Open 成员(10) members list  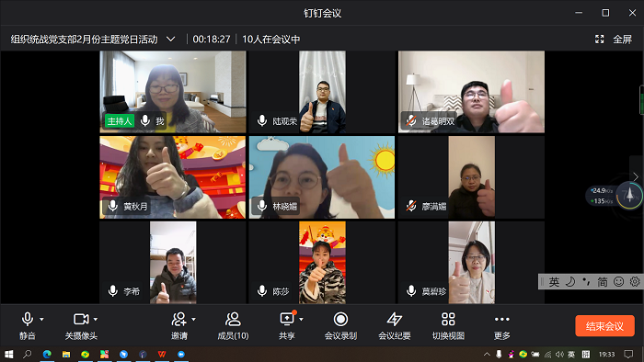click(233, 326)
